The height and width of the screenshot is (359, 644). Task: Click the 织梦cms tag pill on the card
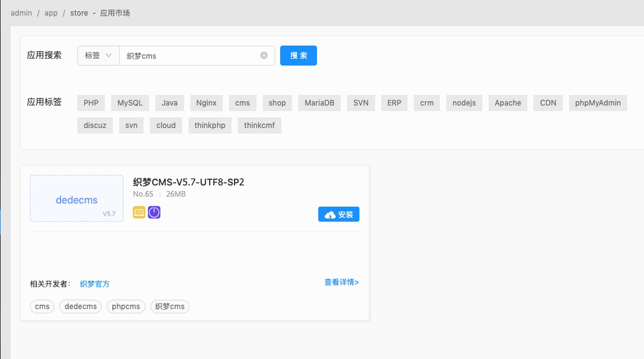pyautogui.click(x=170, y=307)
